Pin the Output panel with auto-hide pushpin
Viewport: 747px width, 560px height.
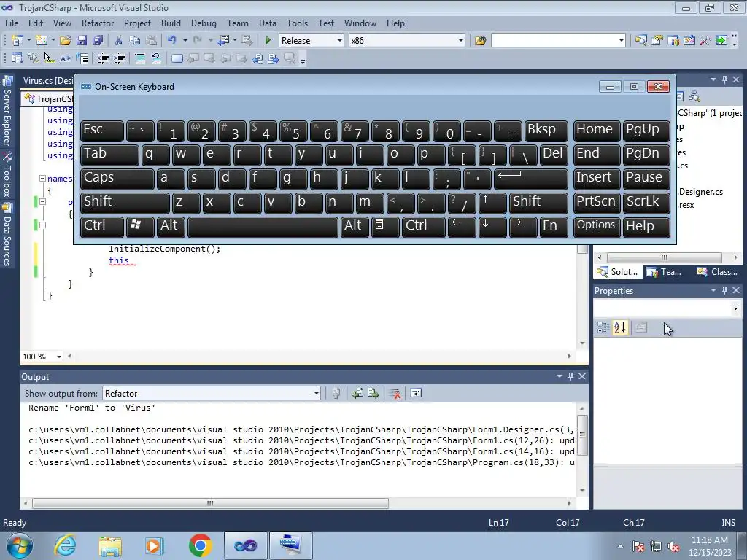(x=570, y=376)
